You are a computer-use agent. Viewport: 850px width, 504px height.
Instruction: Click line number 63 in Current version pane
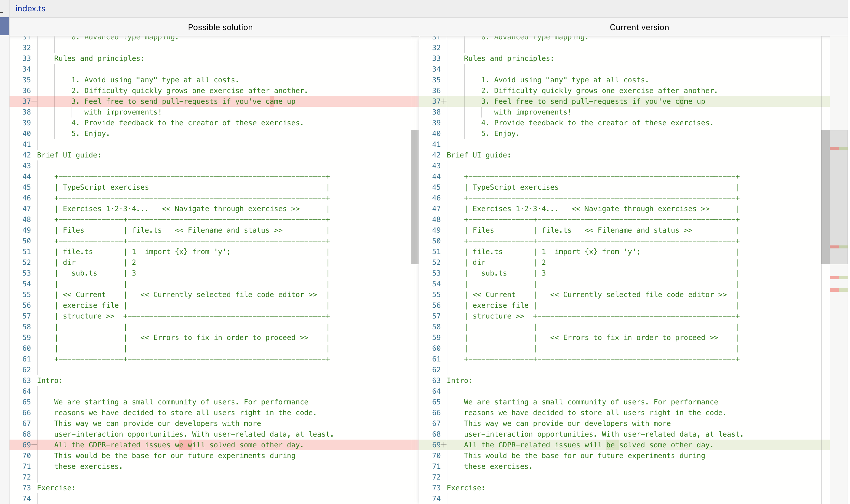(x=436, y=380)
